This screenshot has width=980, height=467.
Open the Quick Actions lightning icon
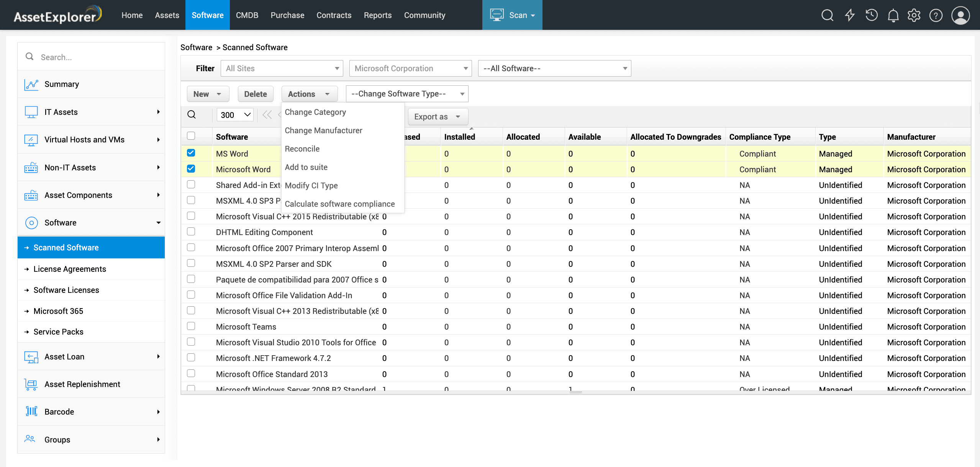(x=850, y=15)
